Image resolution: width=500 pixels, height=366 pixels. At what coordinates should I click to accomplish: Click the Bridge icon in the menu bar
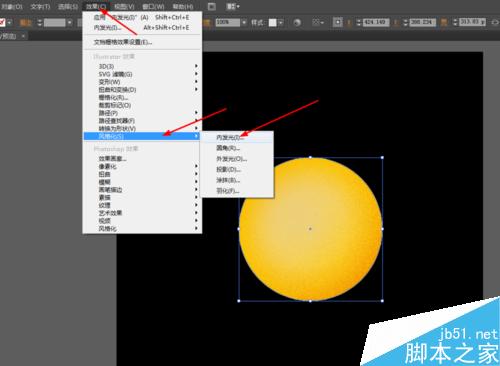point(212,7)
